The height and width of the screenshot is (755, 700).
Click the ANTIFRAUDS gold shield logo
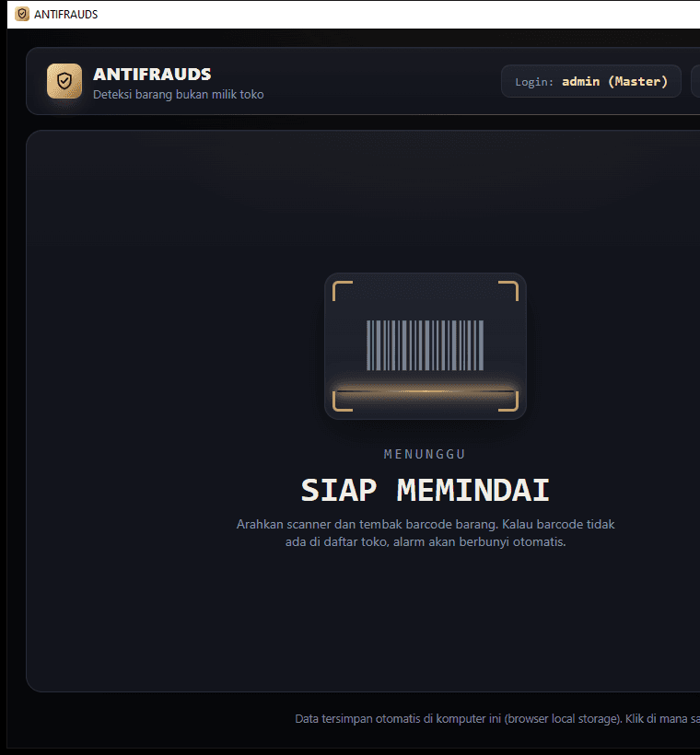tap(64, 81)
